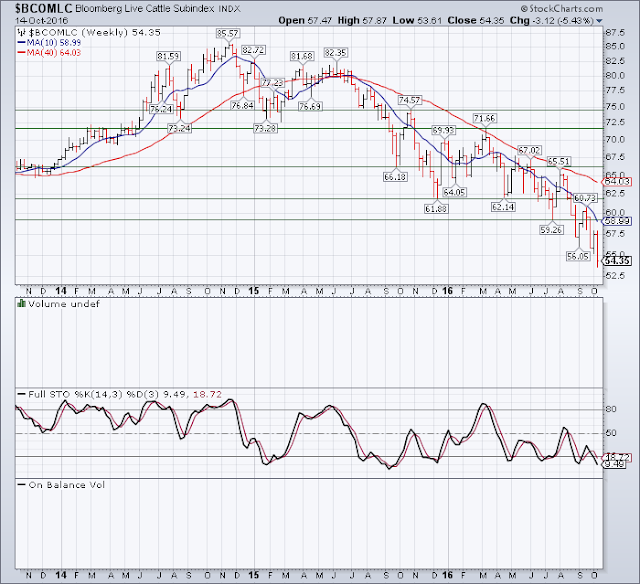Click the 76.69 price label
Viewport: 640px width, 584px height.
click(310, 107)
